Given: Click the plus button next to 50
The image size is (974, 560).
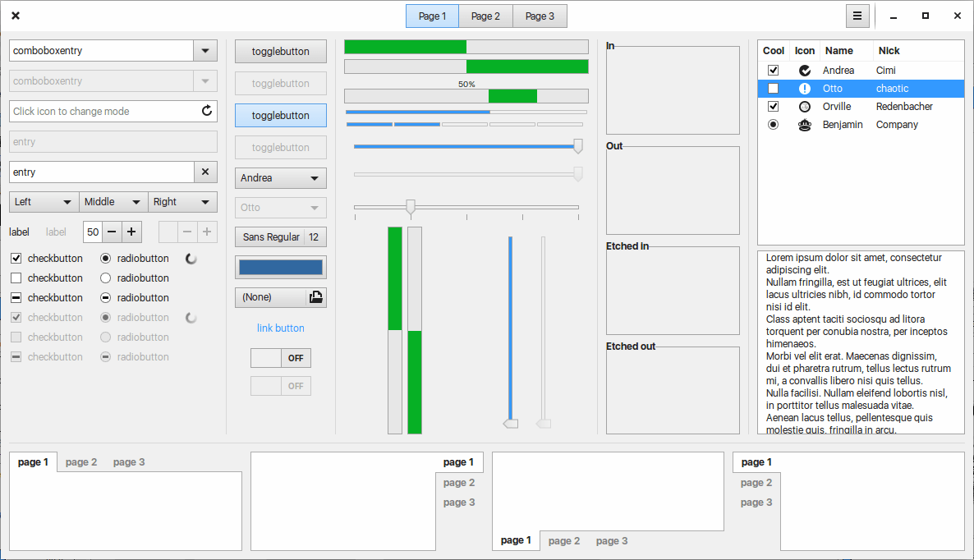Looking at the screenshot, I should click(x=131, y=232).
